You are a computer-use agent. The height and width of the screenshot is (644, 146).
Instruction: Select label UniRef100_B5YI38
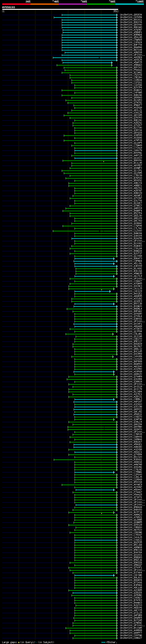[131, 304]
